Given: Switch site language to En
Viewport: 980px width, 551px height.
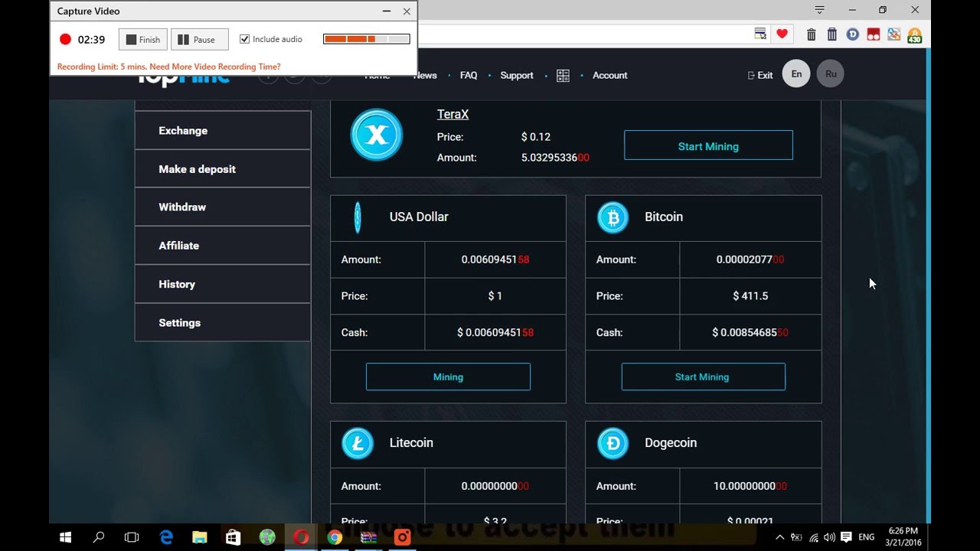Looking at the screenshot, I should coord(796,74).
